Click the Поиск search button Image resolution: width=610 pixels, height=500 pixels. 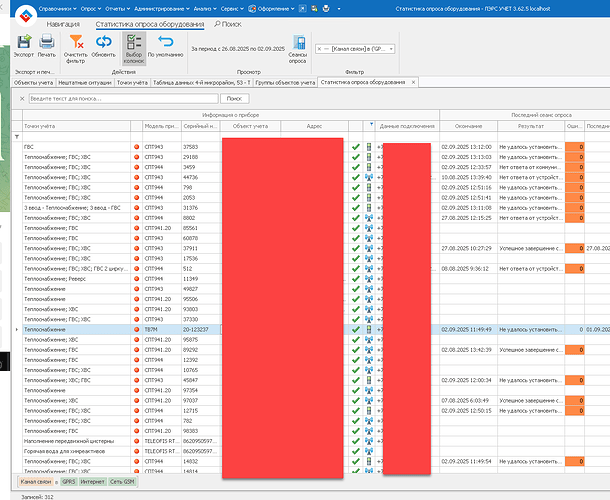click(235, 98)
